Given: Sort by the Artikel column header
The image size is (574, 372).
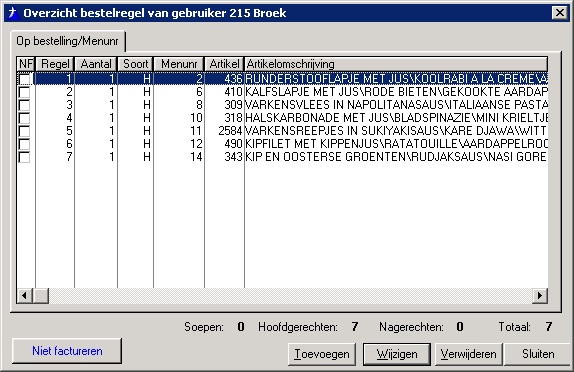Looking at the screenshot, I should tap(224, 64).
